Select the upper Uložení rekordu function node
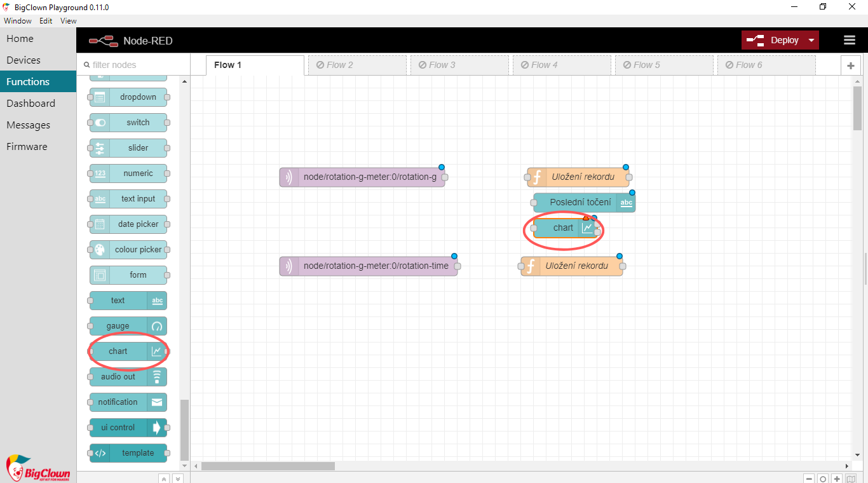 pyautogui.click(x=578, y=177)
